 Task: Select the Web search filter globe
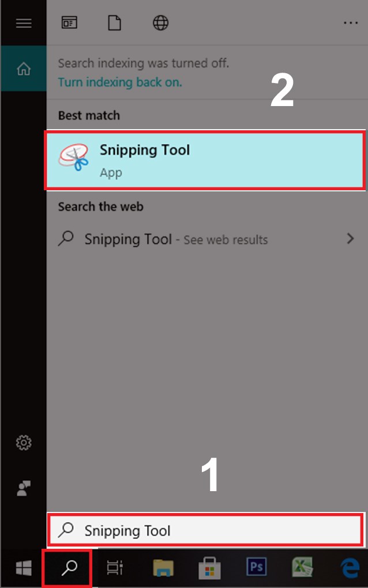[x=160, y=22]
